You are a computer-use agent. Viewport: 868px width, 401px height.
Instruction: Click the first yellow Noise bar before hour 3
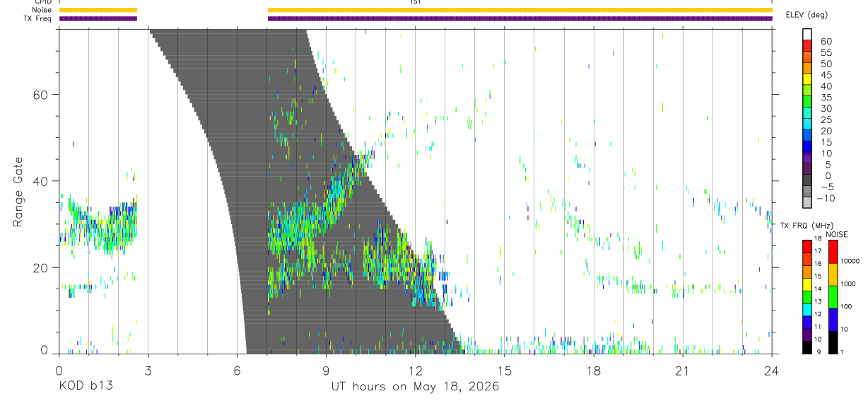98,10
